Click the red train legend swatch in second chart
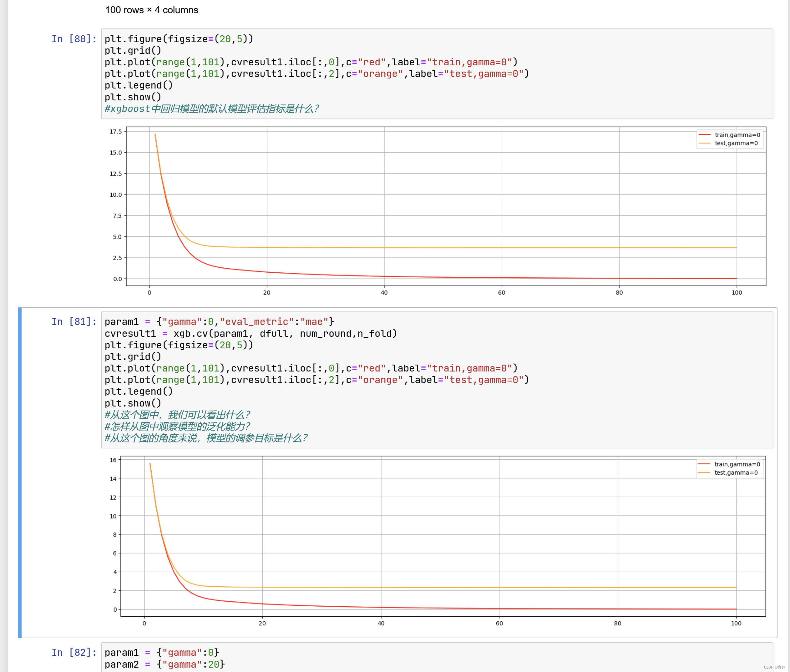Viewport: 790px width, 672px height. point(704,464)
